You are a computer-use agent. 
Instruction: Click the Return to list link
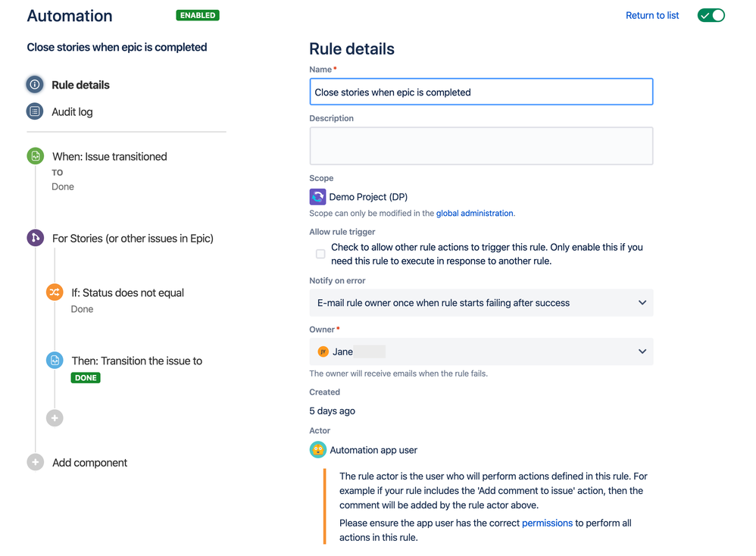[652, 15]
